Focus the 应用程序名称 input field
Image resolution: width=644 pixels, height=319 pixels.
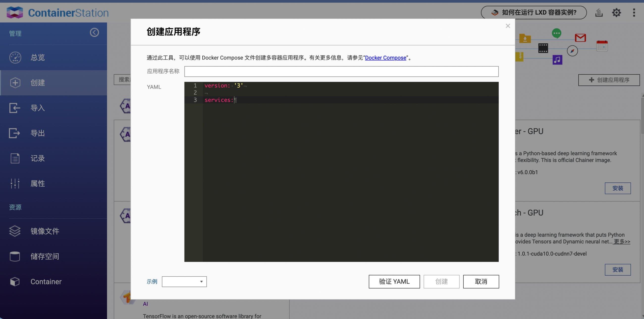(341, 72)
